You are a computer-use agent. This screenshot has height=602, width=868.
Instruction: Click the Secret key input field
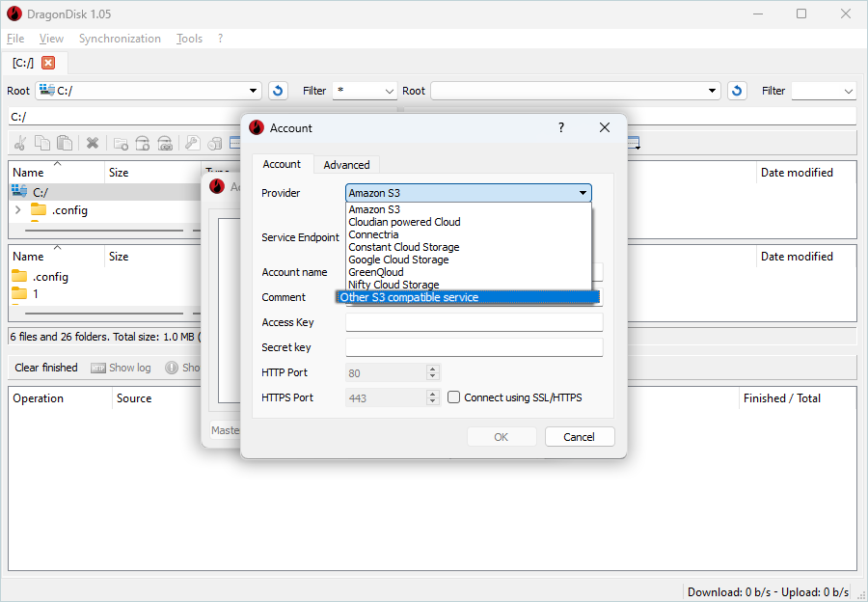(x=474, y=347)
